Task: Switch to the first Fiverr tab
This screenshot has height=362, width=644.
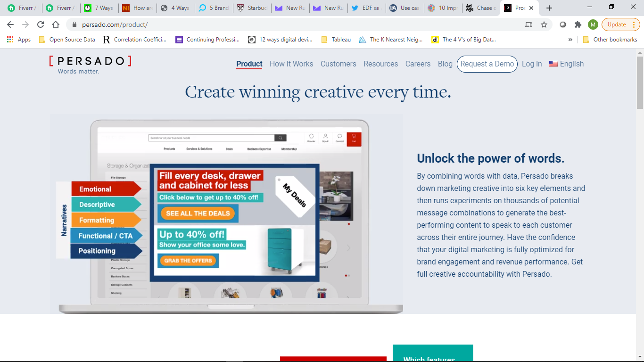Action: point(22,8)
